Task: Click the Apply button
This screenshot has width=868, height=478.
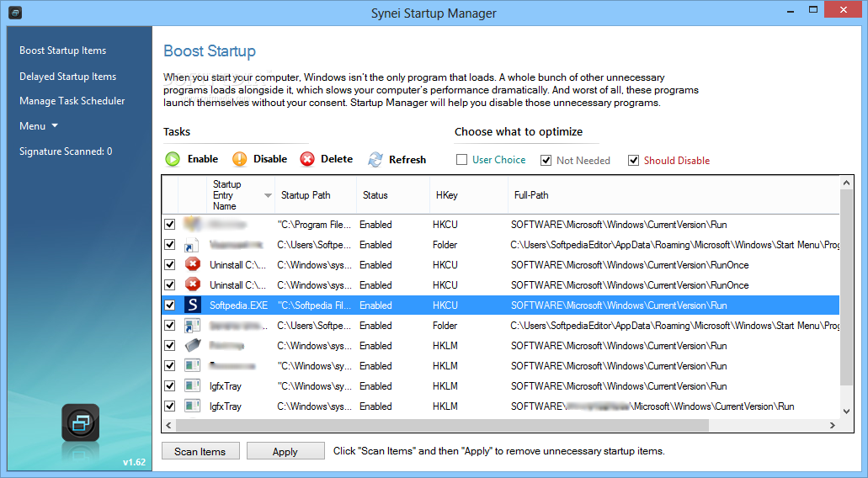Action: pyautogui.click(x=285, y=451)
